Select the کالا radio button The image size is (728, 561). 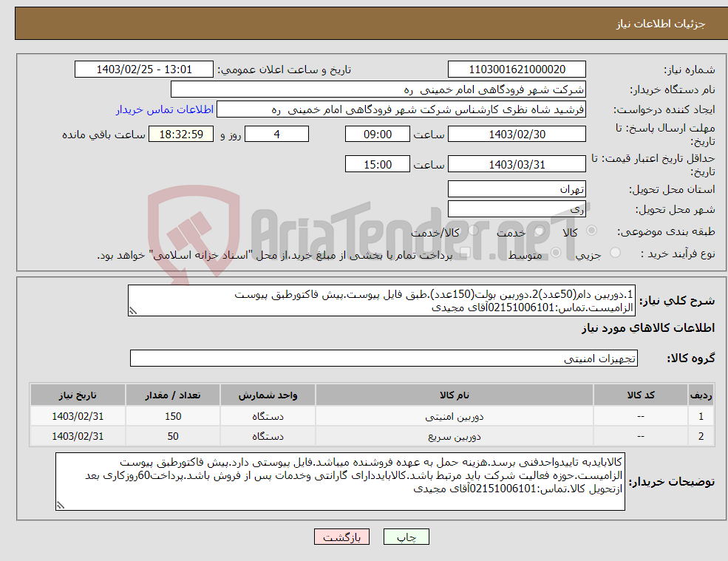click(x=591, y=231)
